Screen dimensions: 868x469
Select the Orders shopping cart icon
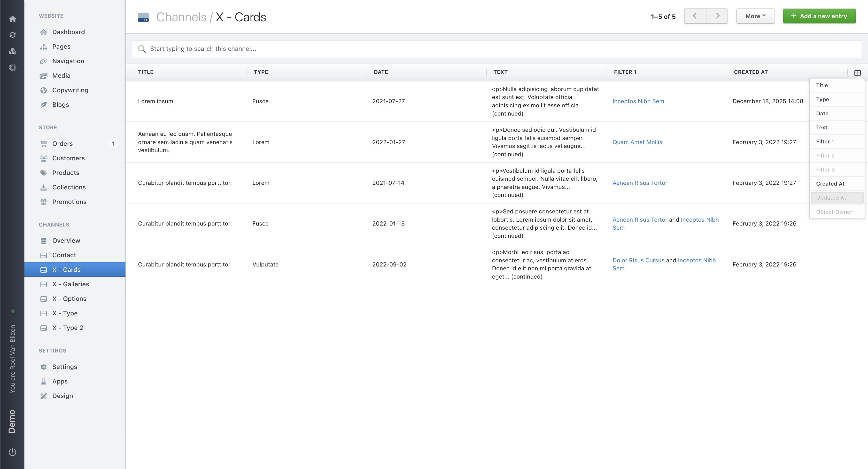tap(43, 143)
